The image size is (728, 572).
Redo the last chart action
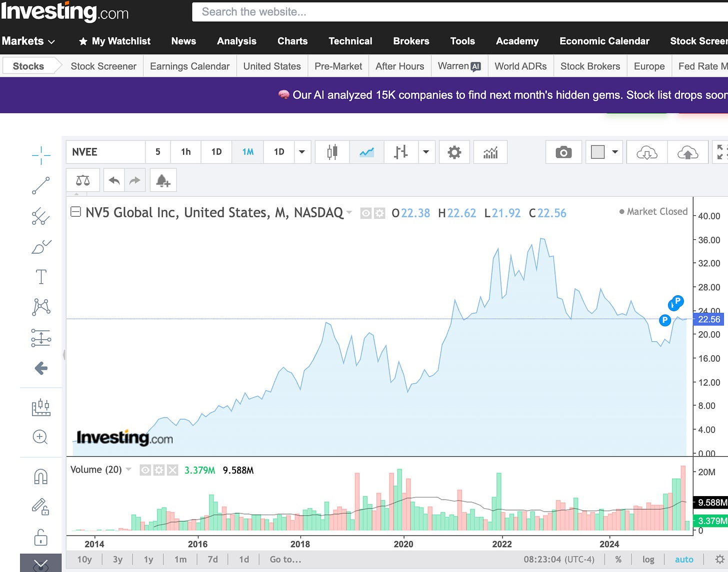[135, 180]
